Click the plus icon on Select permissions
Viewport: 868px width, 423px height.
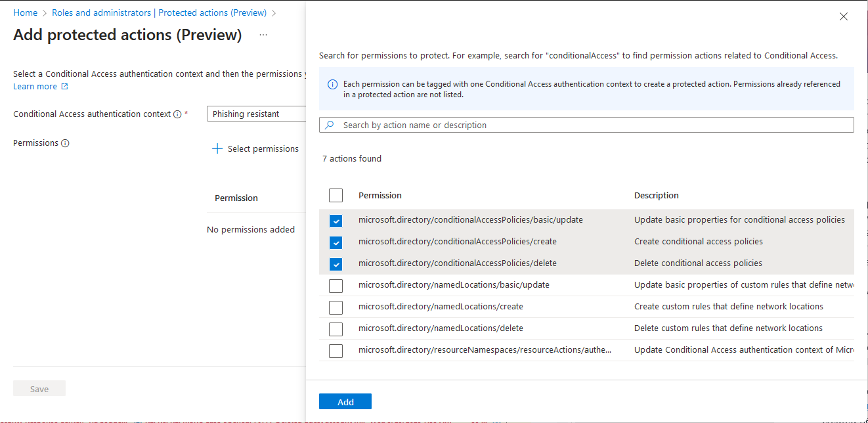point(217,148)
